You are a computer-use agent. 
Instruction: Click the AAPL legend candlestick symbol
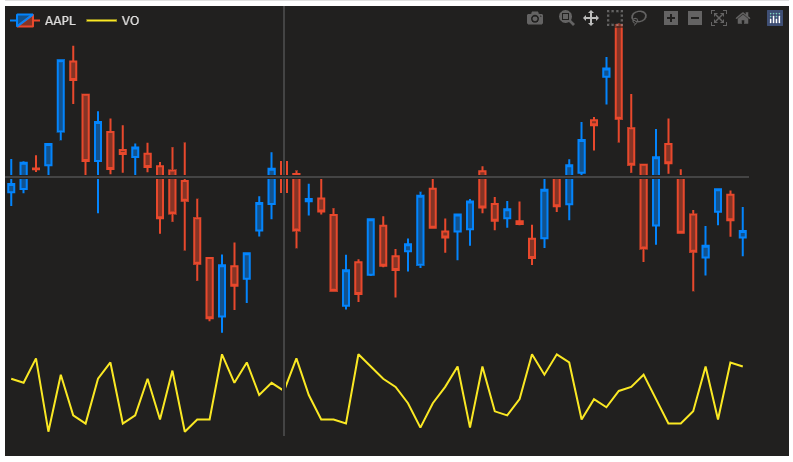point(25,21)
